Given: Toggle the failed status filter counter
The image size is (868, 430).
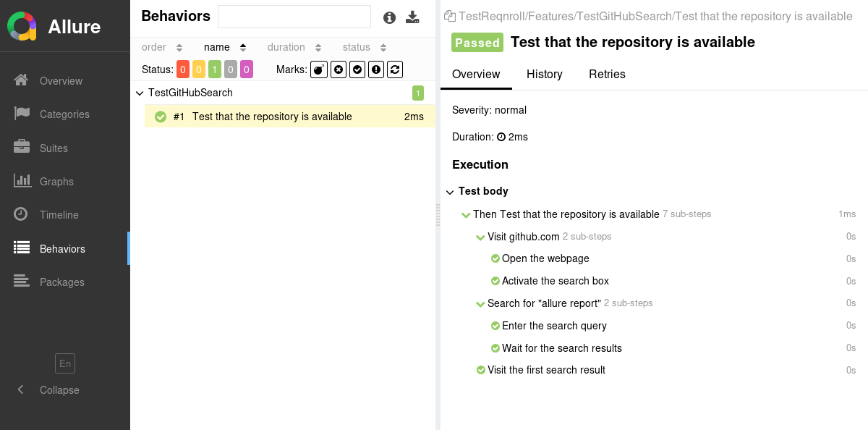Looking at the screenshot, I should [183, 69].
